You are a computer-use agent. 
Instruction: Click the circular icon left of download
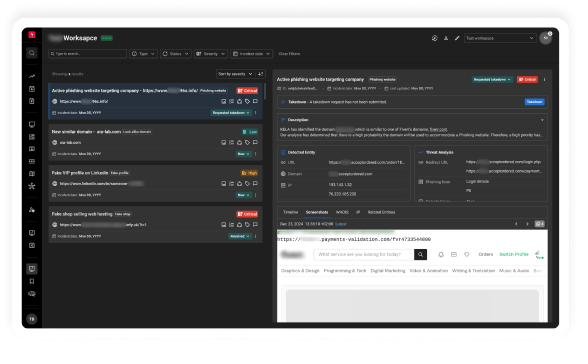[x=435, y=38]
